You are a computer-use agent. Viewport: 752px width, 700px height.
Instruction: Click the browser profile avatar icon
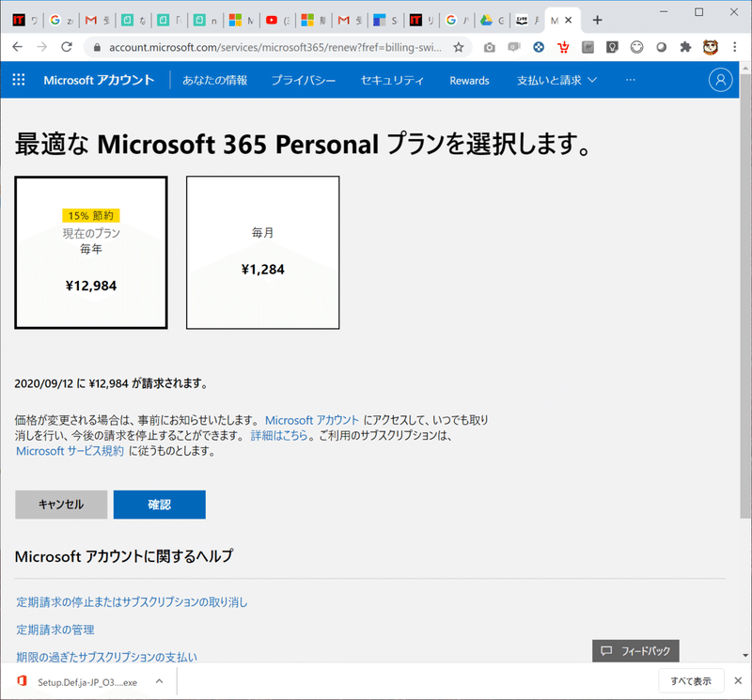(709, 47)
